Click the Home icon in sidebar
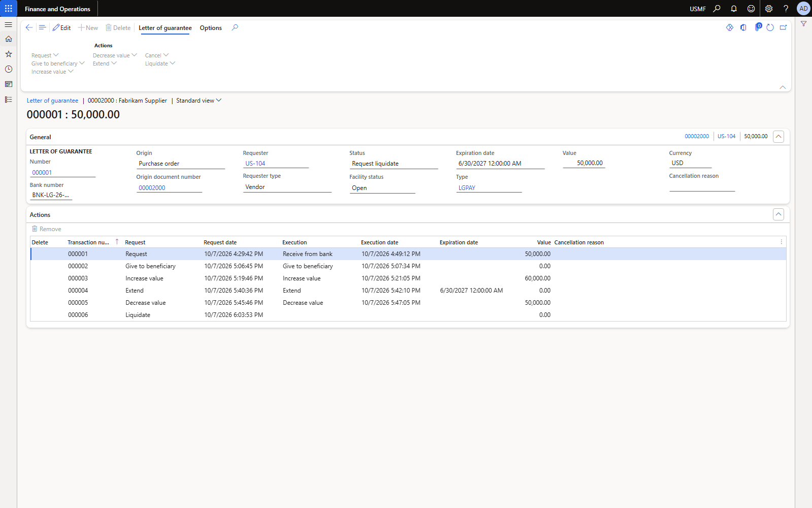 [x=9, y=39]
